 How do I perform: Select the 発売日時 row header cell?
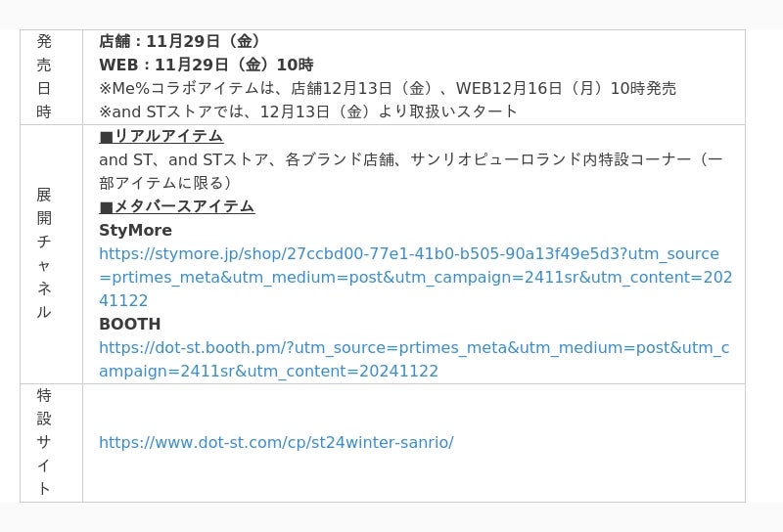(44, 76)
